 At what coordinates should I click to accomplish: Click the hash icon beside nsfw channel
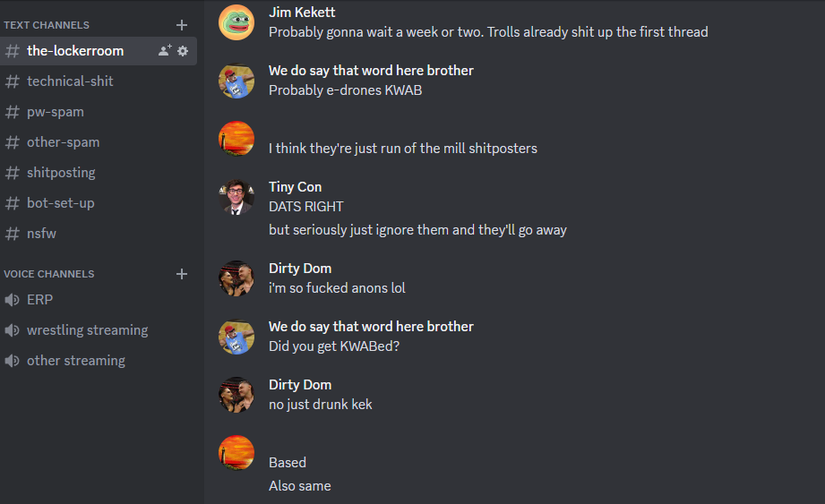[13, 234]
